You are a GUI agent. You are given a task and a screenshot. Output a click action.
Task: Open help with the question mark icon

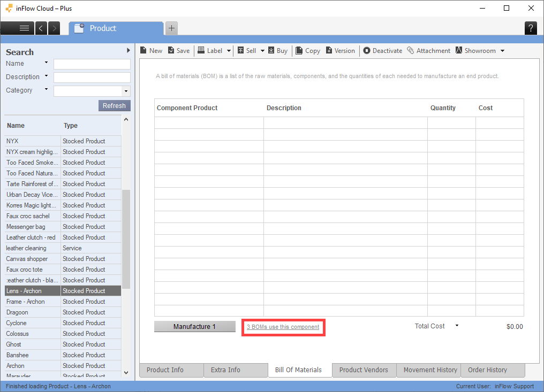tap(530, 28)
